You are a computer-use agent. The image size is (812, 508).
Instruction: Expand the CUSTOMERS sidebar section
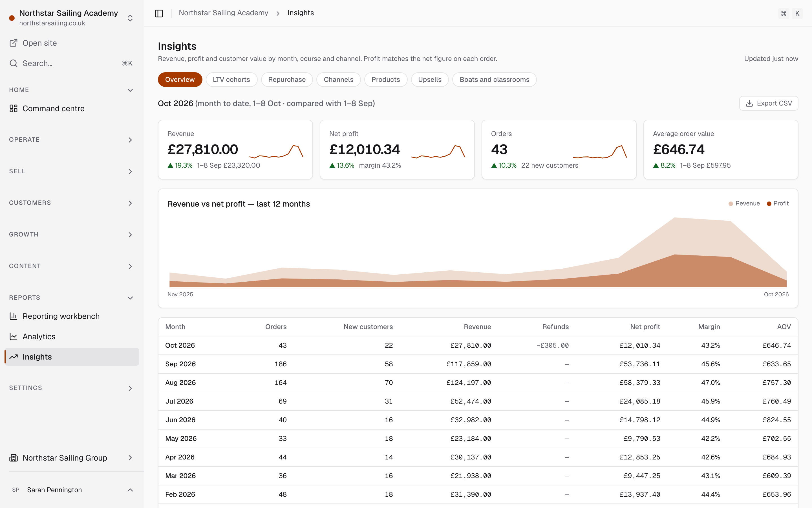point(72,203)
